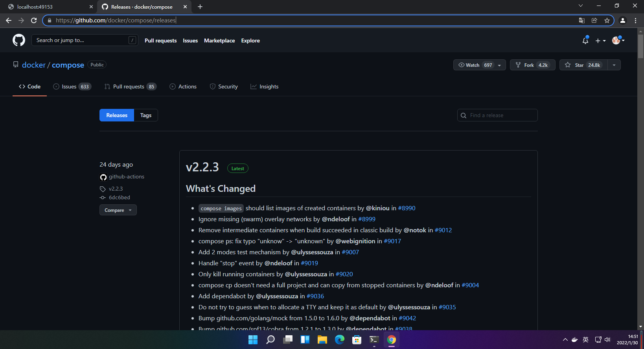Open the v2.2.3 tag link
This screenshot has width=644, height=349.
tap(116, 189)
